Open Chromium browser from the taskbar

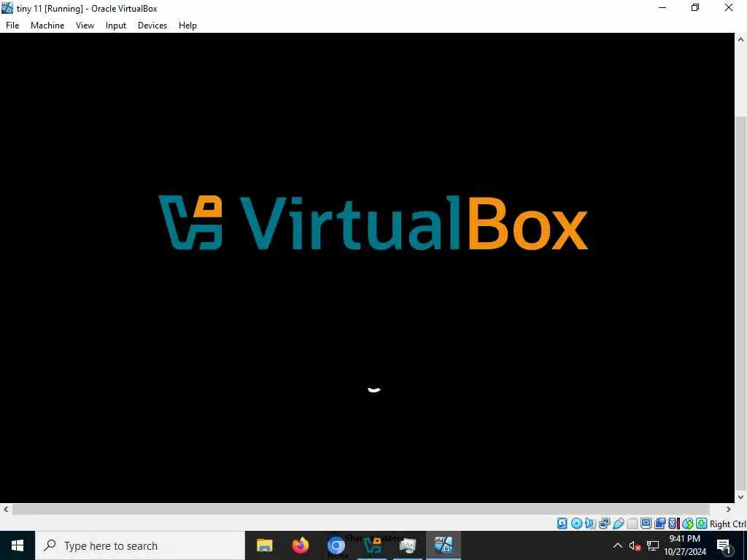pyautogui.click(x=336, y=545)
